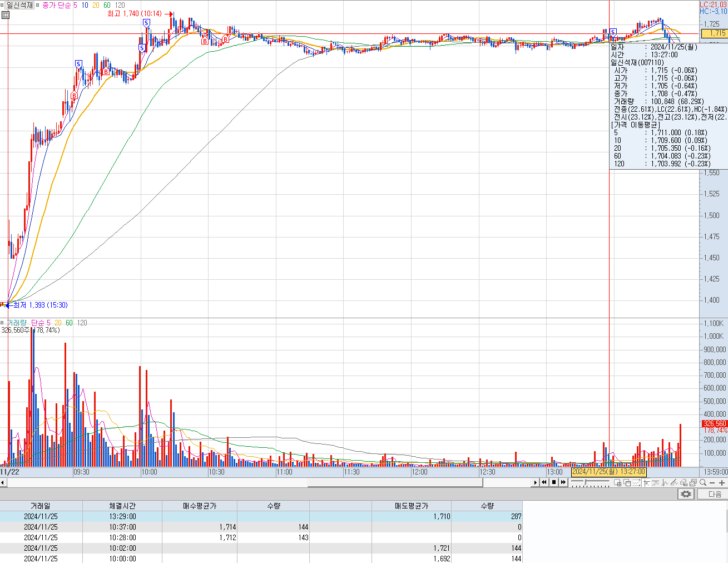
Task: Click the fast-forward double-arrow button
Action: [x=563, y=482]
